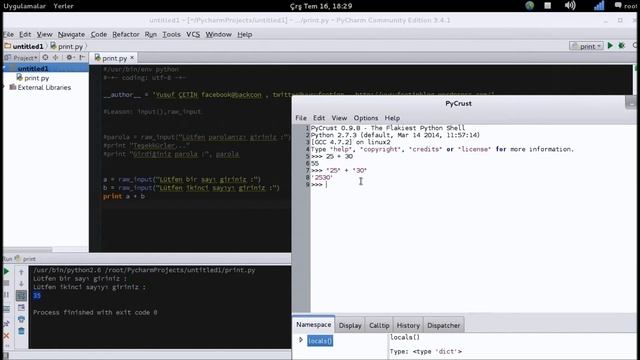Image resolution: width=640 pixels, height=360 pixels.
Task: Open the PyCrust Edit menu
Action: tap(319, 118)
